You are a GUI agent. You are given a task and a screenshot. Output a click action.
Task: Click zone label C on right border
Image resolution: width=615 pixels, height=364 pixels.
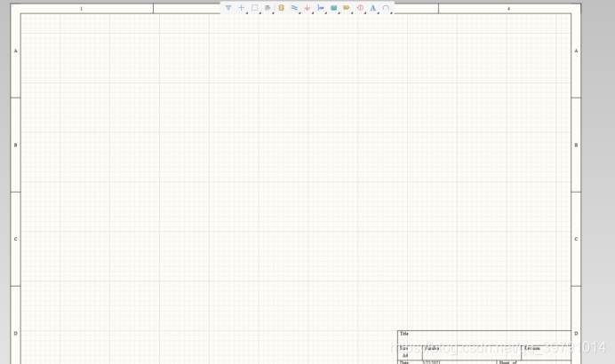pos(576,239)
